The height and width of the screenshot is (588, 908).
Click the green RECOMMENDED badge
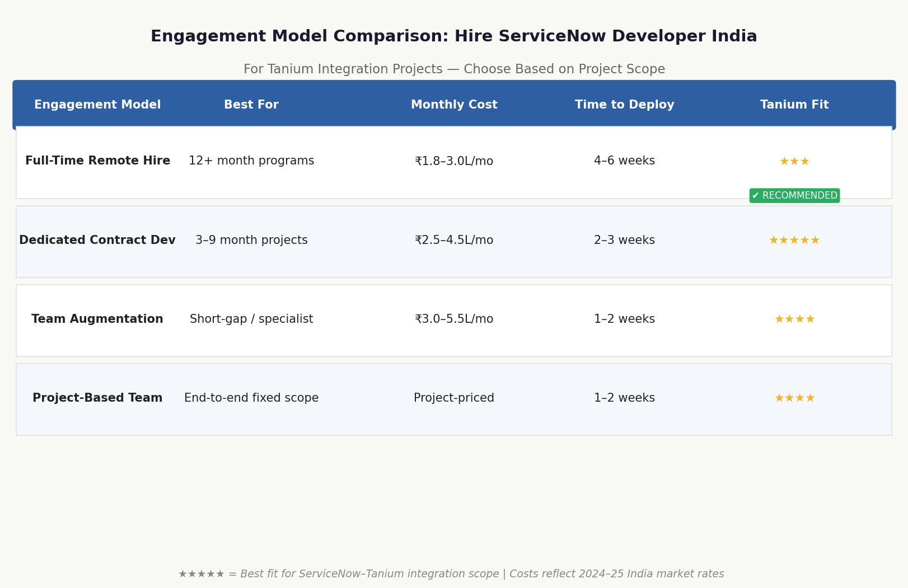[x=794, y=196]
